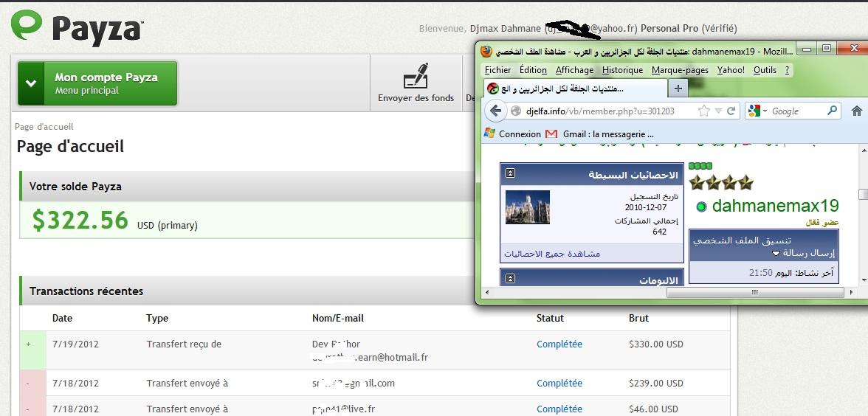Open the view all statistics link
This screenshot has width=868, height=416.
(552, 254)
